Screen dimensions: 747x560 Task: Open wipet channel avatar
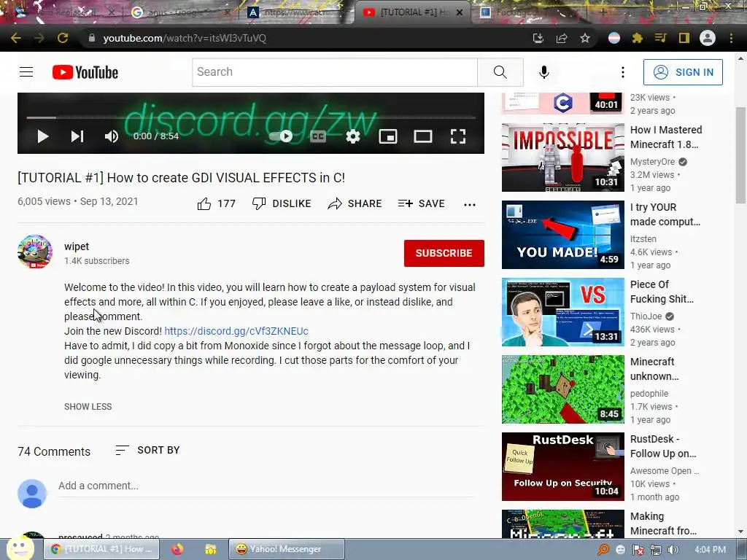[x=35, y=252]
